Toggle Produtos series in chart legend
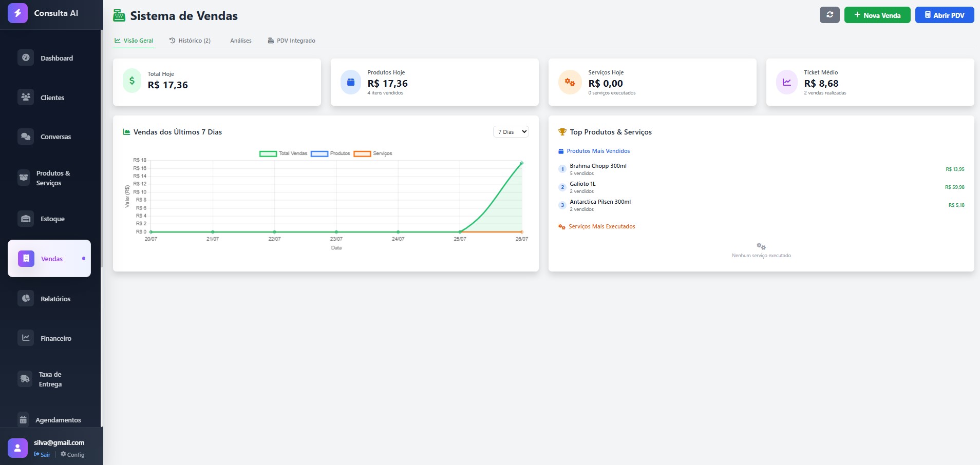 pyautogui.click(x=330, y=153)
